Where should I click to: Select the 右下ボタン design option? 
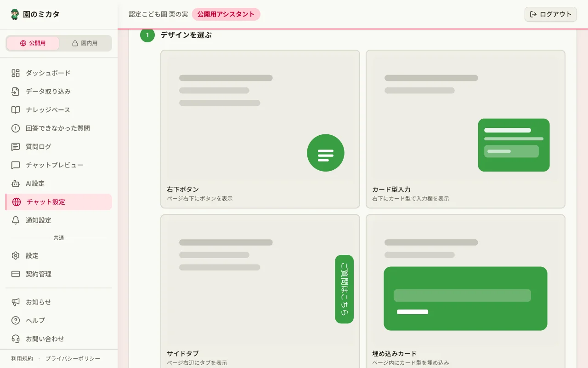(x=260, y=129)
